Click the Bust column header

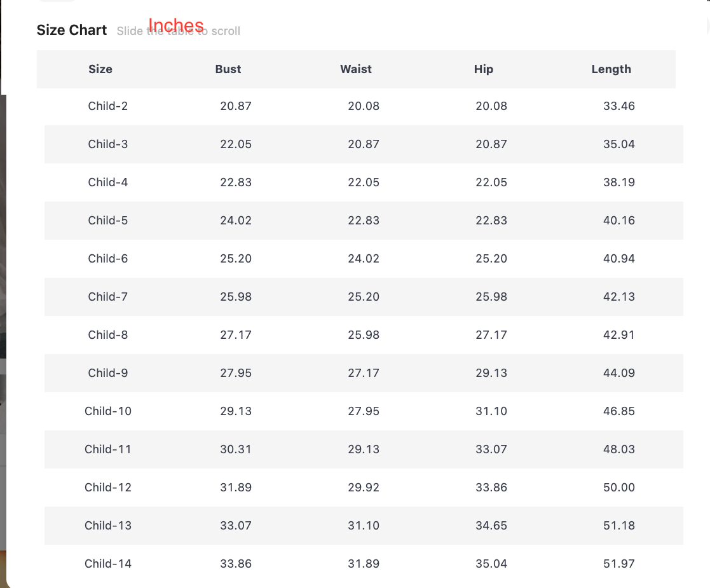[228, 69]
